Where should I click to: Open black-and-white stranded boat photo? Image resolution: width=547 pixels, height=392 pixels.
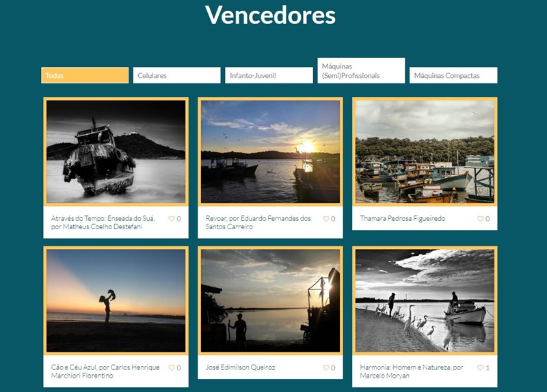[x=116, y=151]
